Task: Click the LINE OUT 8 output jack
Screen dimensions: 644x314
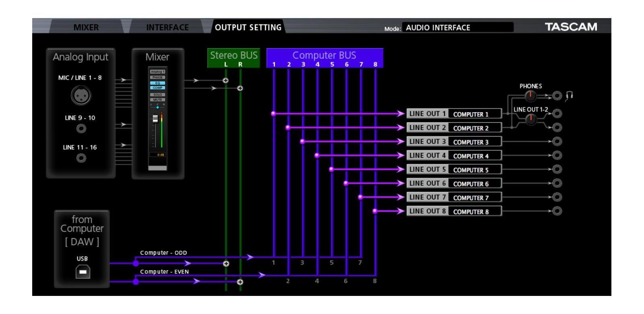Action: coord(557,211)
